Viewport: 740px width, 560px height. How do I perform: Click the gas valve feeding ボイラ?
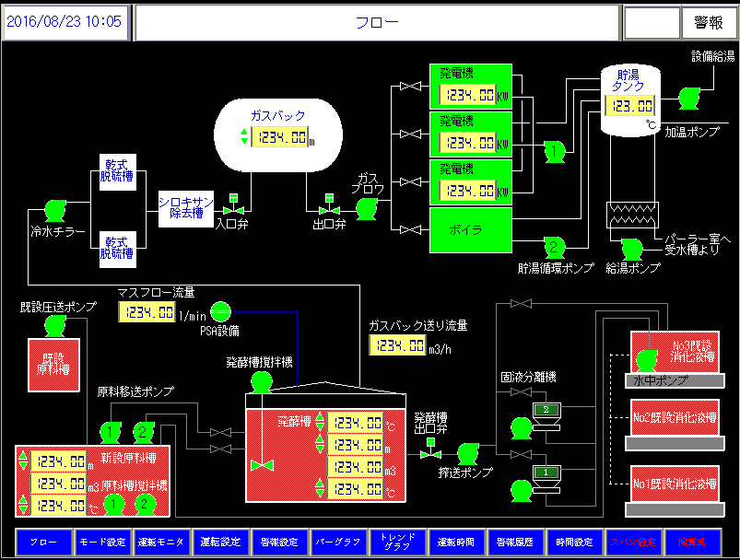coord(411,229)
